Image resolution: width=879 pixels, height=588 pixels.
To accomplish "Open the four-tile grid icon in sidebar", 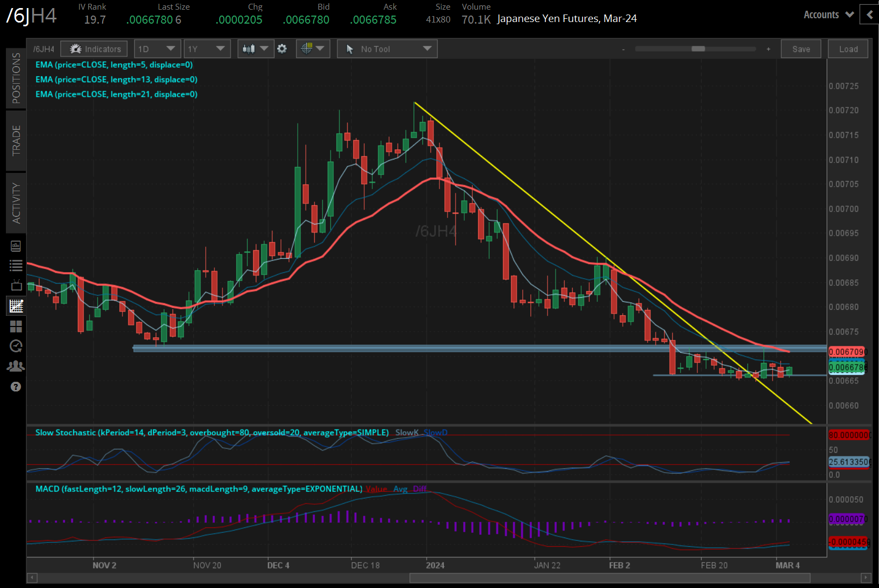I will point(16,326).
